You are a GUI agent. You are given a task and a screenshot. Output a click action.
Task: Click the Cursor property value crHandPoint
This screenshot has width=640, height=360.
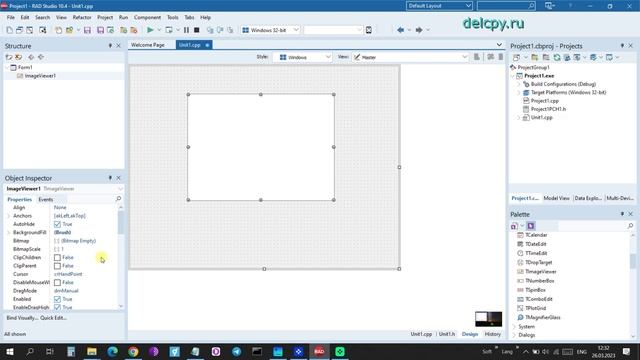click(68, 274)
